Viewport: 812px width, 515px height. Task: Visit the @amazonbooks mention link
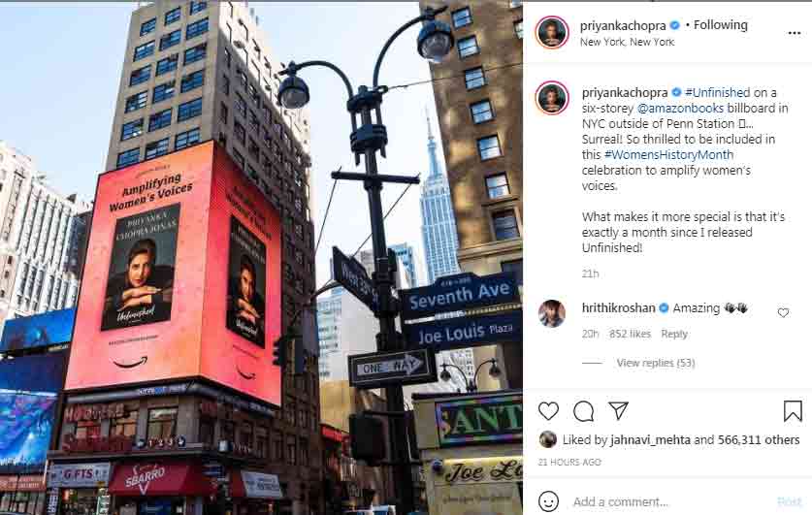[x=680, y=109]
